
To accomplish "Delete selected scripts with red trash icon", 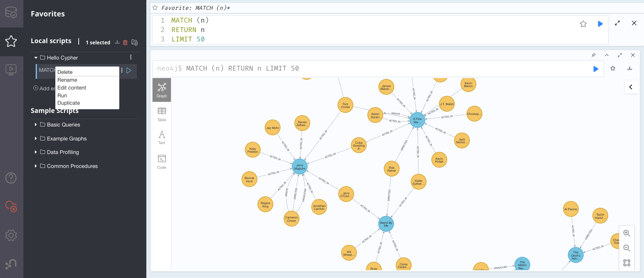I will [x=125, y=43].
